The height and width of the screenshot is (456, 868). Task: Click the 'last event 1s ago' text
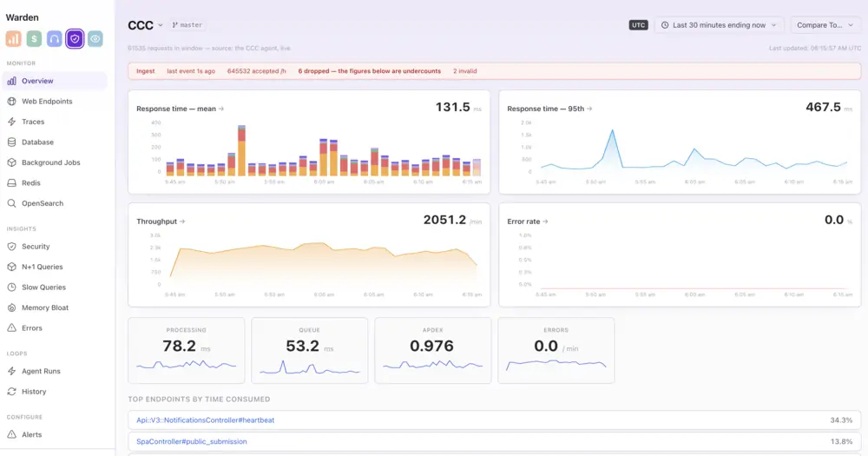point(191,71)
